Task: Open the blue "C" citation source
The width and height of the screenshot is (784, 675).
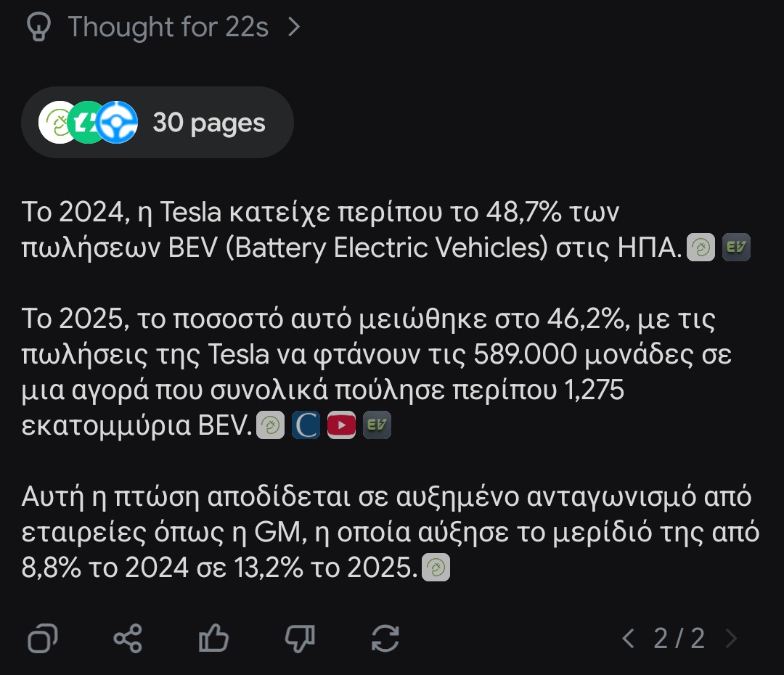Action: click(x=306, y=425)
